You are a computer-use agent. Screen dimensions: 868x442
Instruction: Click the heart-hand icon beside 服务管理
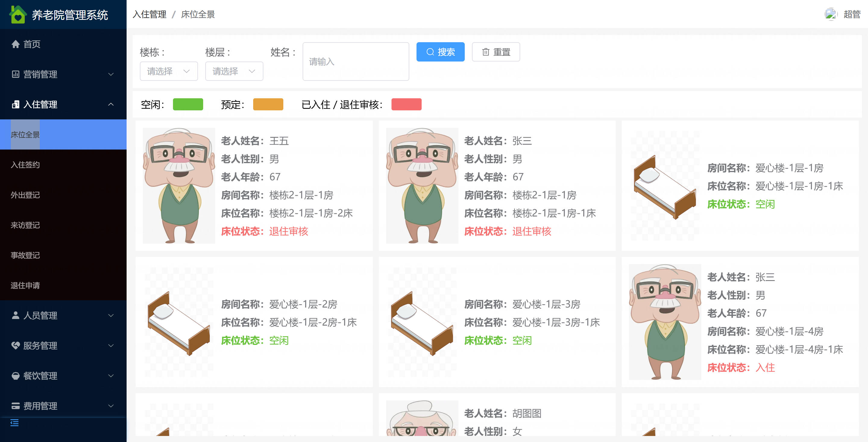click(15, 346)
